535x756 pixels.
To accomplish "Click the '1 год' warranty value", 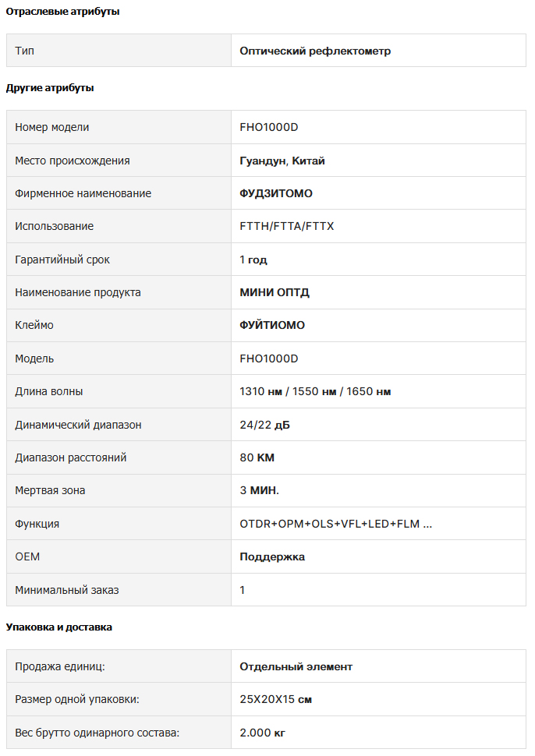I will pos(253,260).
